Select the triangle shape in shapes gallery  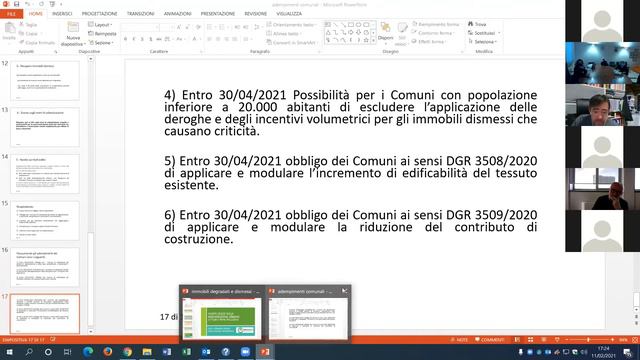328,33
